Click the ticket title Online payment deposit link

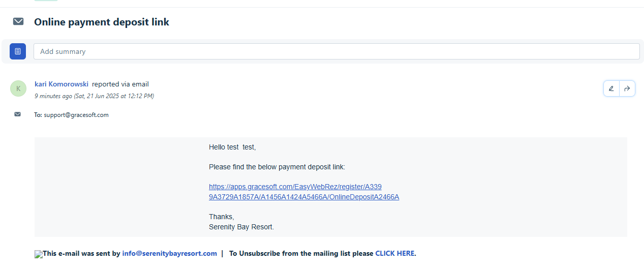click(102, 22)
